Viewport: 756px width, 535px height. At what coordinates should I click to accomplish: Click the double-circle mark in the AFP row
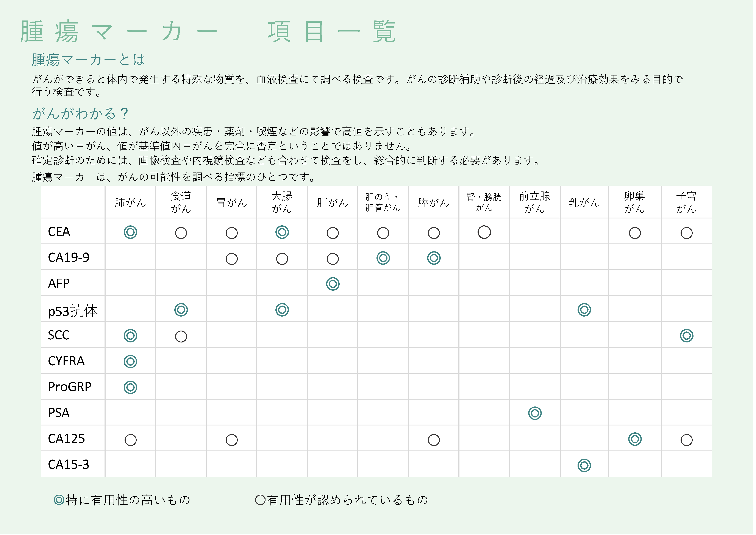click(333, 284)
